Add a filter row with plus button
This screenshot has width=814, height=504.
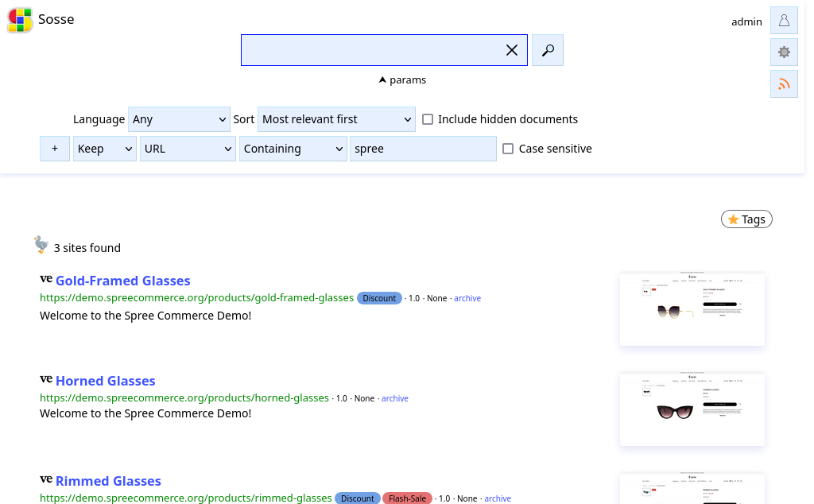pyautogui.click(x=55, y=149)
